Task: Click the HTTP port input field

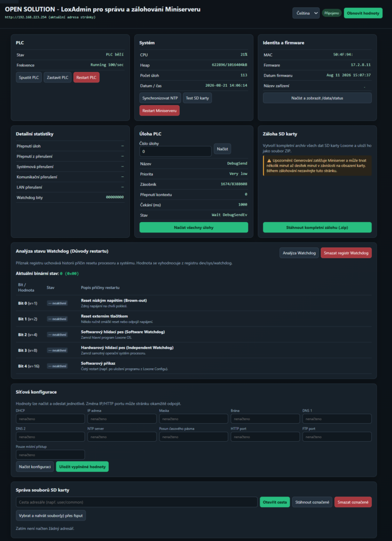Action: [265, 437]
